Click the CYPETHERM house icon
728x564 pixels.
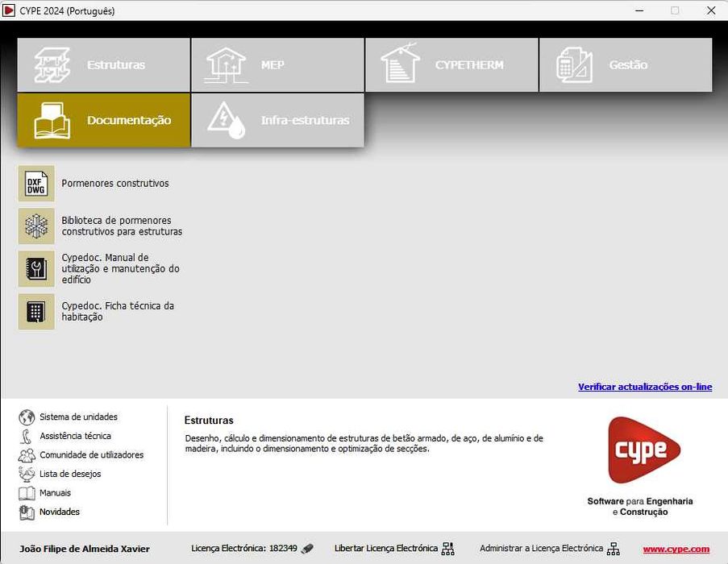coord(400,63)
